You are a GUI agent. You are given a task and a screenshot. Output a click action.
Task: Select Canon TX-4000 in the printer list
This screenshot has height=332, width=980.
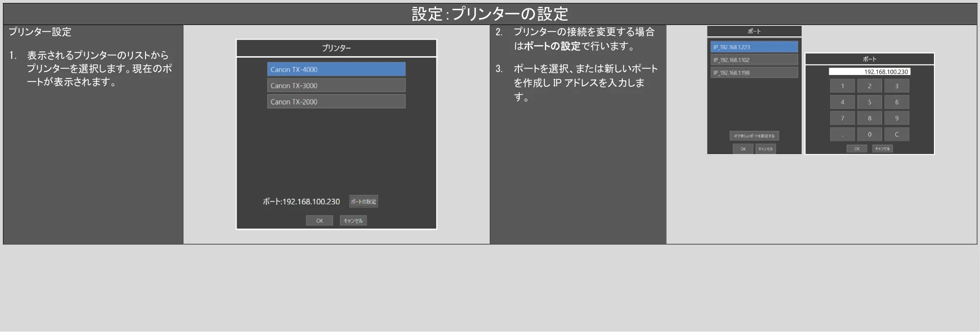point(336,69)
